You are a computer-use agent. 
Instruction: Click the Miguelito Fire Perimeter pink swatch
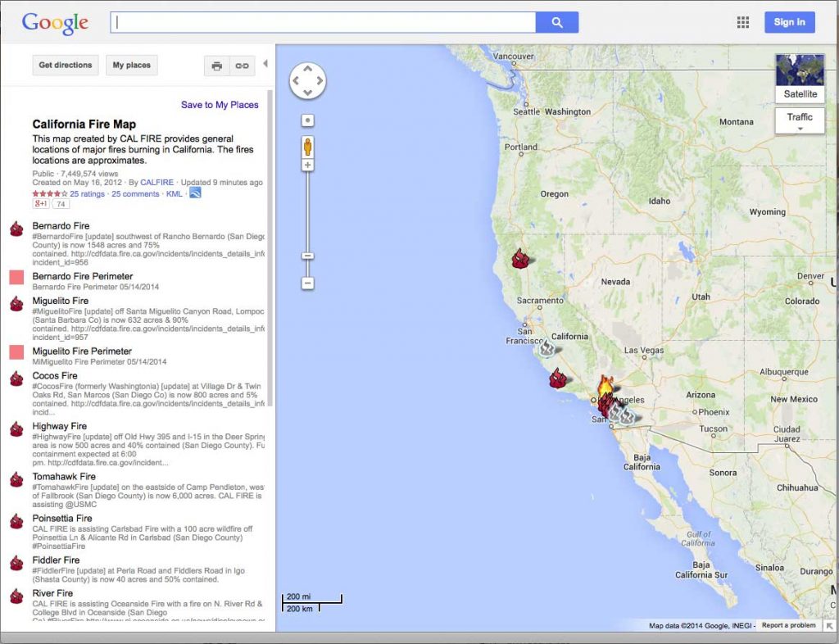point(16,352)
